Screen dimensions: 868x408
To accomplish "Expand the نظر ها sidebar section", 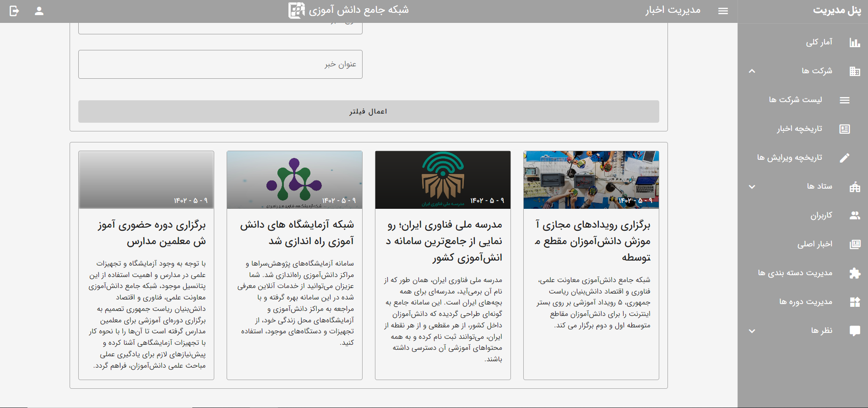I will [x=752, y=331].
